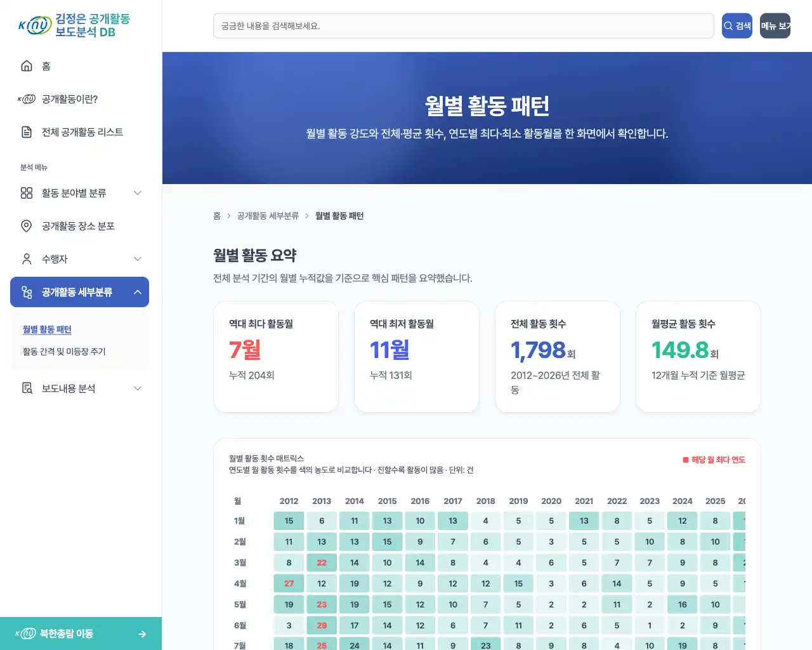Image resolution: width=812 pixels, height=650 pixels.
Task: Select 활동 간격 및 미등장 주기 submenu link
Action: (64, 351)
